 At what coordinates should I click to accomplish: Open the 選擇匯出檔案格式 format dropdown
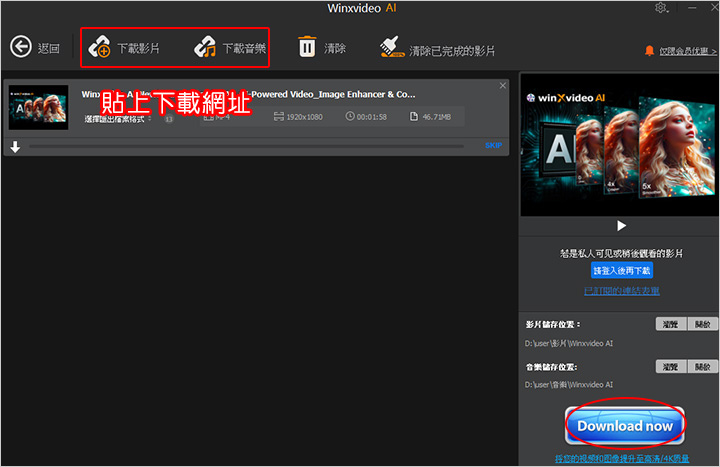[118, 119]
